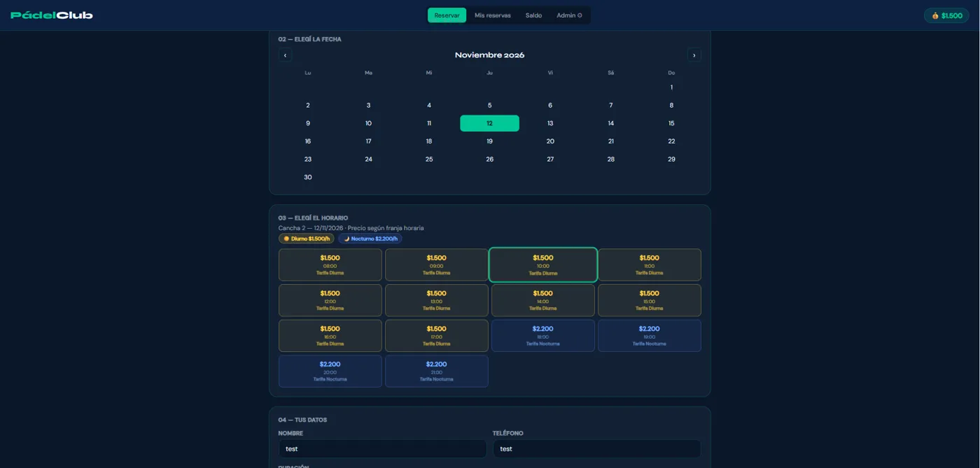
Task: Click the money bag balance icon
Action: 935,15
